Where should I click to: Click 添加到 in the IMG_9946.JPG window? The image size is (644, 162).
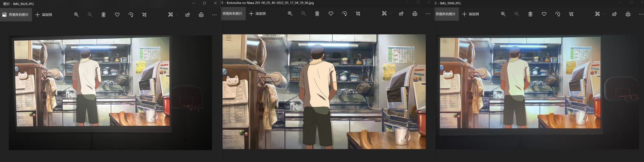pos(470,14)
